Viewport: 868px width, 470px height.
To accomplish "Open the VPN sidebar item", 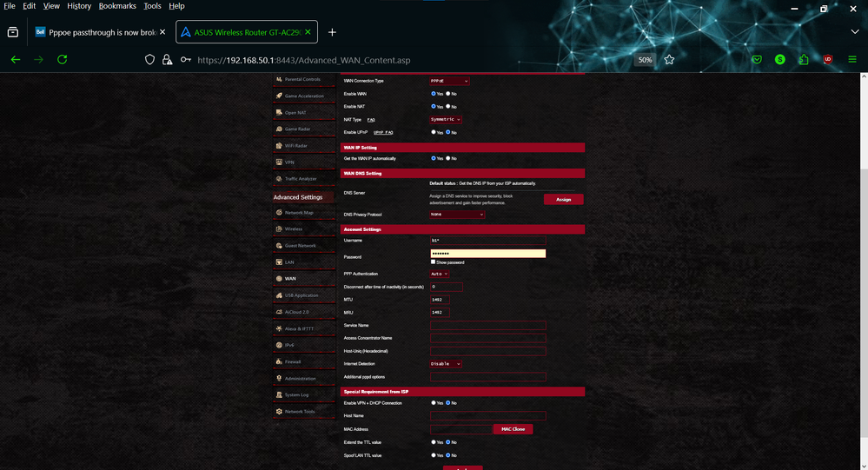I will [x=303, y=162].
